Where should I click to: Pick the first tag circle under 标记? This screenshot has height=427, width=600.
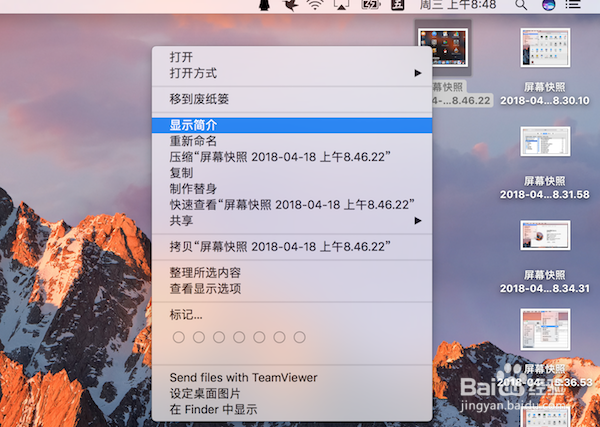[179, 337]
